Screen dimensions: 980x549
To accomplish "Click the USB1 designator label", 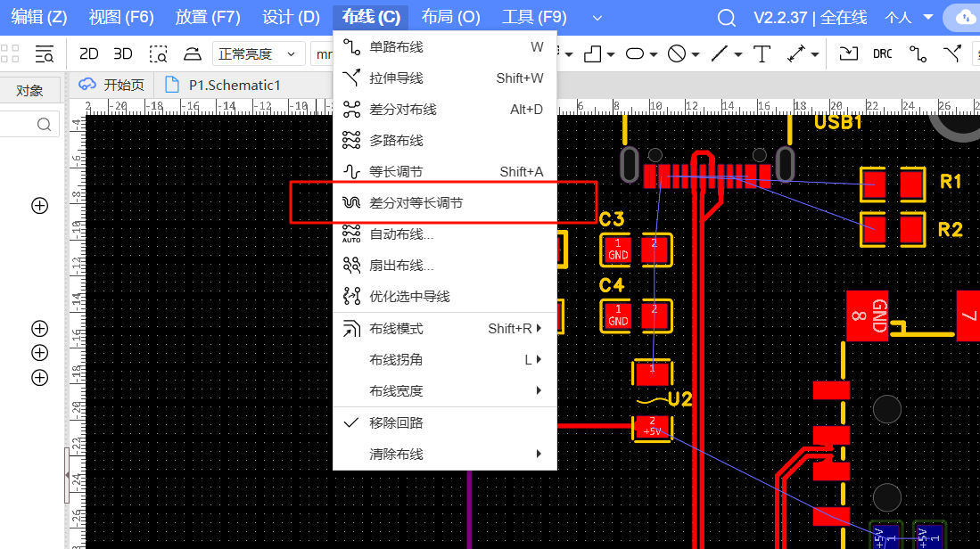I will point(838,122).
